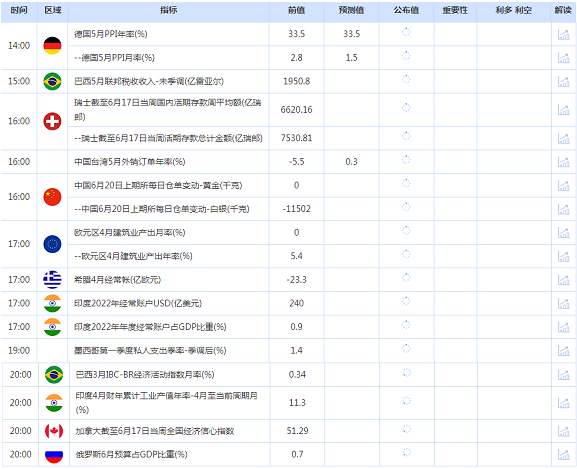This screenshot has height=469, width=577.
Task: Click loading spinner in 俄罗斯6月预算占GDP比重 row
Action: tap(406, 452)
